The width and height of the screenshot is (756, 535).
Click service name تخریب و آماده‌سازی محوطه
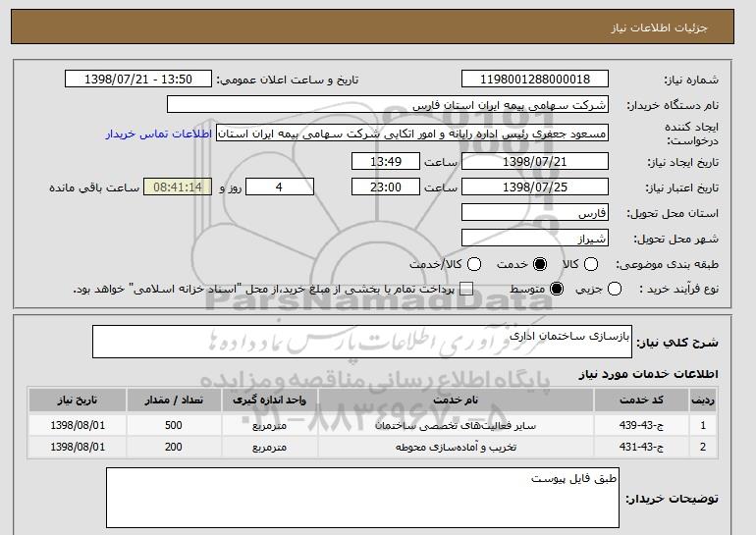pos(456,448)
